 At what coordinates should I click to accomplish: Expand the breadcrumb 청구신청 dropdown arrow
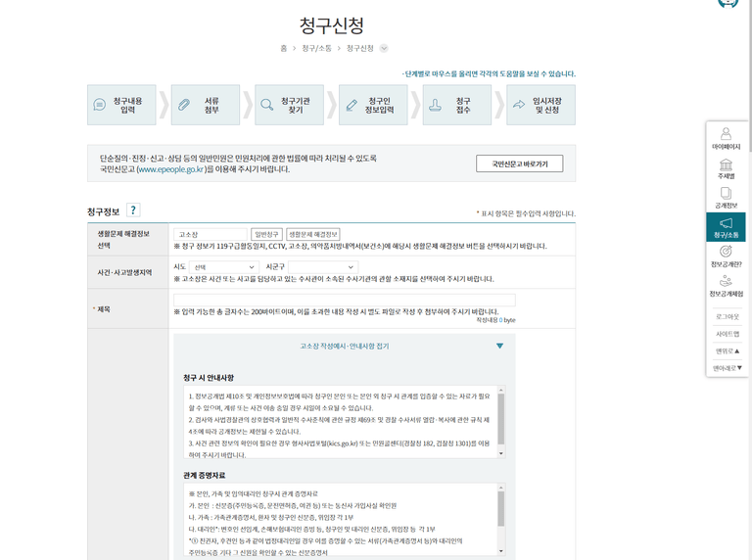(384, 48)
